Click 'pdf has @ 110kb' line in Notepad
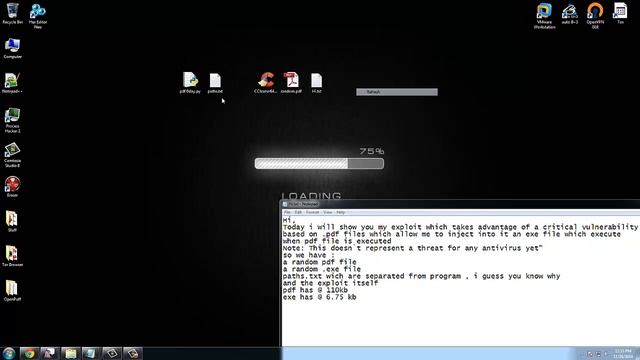 (315, 290)
